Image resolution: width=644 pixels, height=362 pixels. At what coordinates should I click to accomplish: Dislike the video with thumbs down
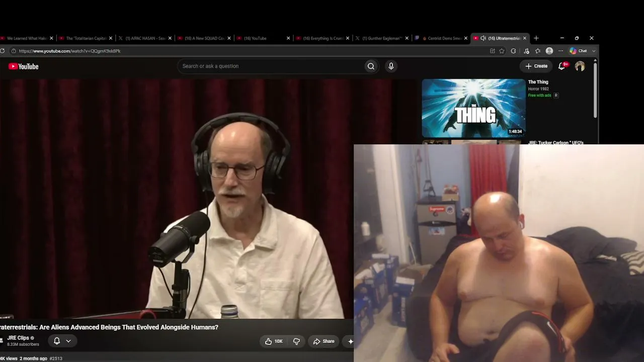[x=296, y=341]
